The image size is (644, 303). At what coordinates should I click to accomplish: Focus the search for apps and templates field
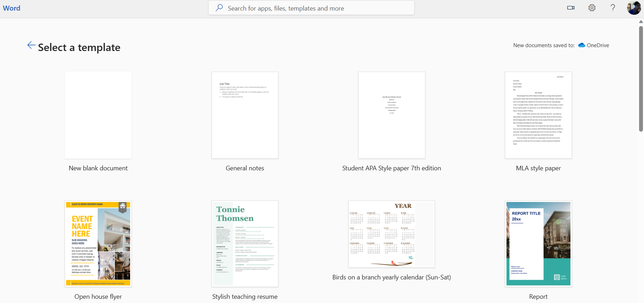click(x=311, y=8)
